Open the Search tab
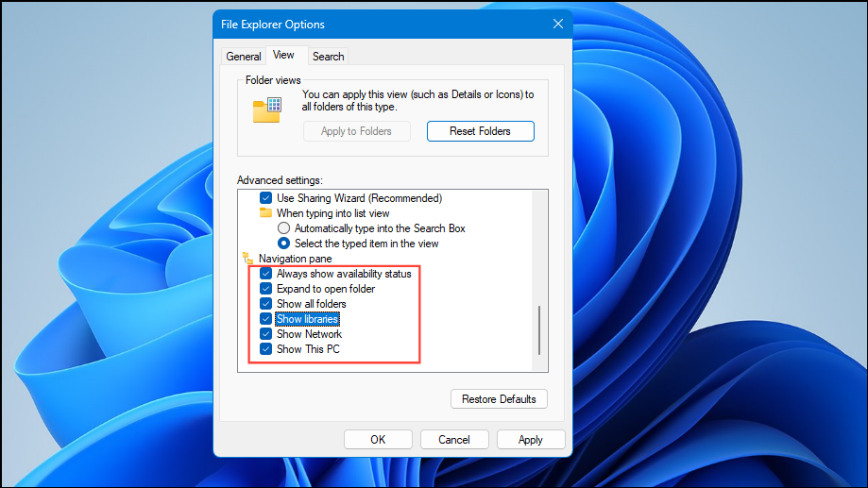The height and width of the screenshot is (488, 868). click(329, 57)
